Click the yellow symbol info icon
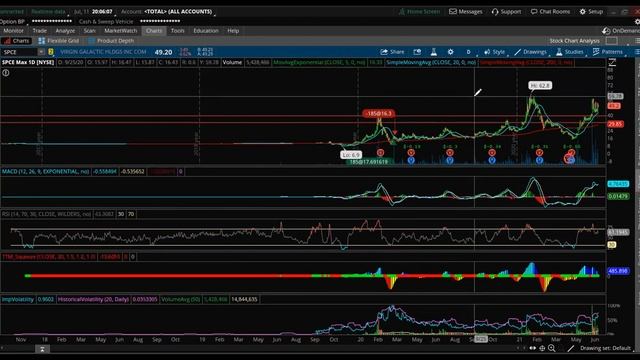This screenshot has height=360, width=640. [x=51, y=52]
